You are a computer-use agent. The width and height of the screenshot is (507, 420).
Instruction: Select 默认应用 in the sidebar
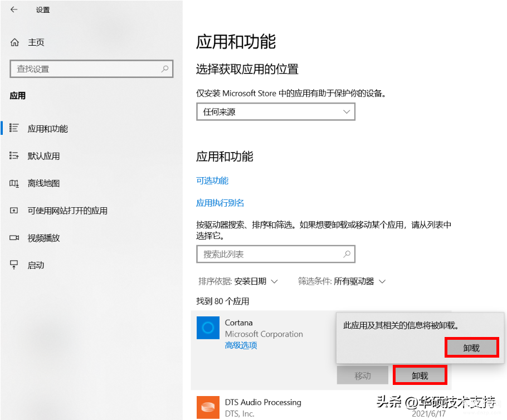coord(43,156)
